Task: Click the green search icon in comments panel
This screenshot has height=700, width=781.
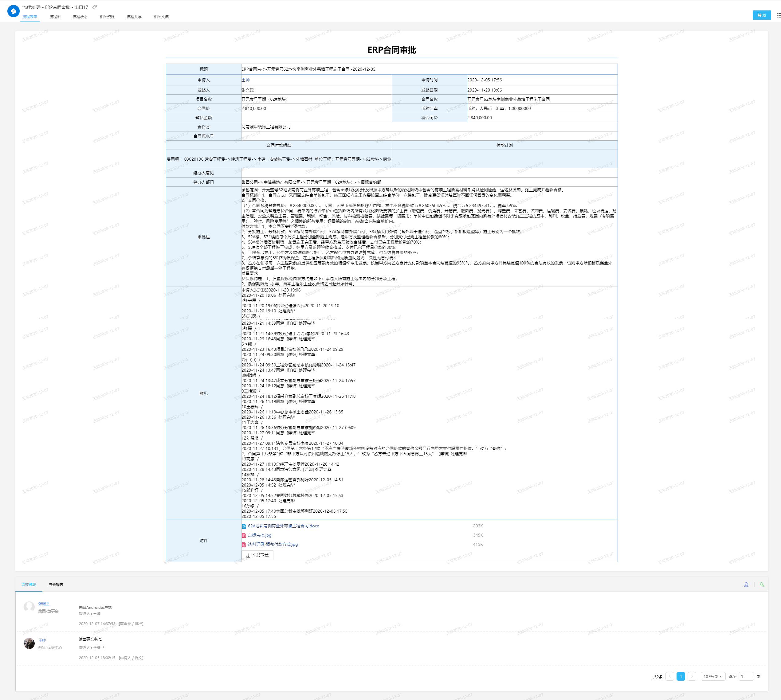Action: [x=762, y=585]
